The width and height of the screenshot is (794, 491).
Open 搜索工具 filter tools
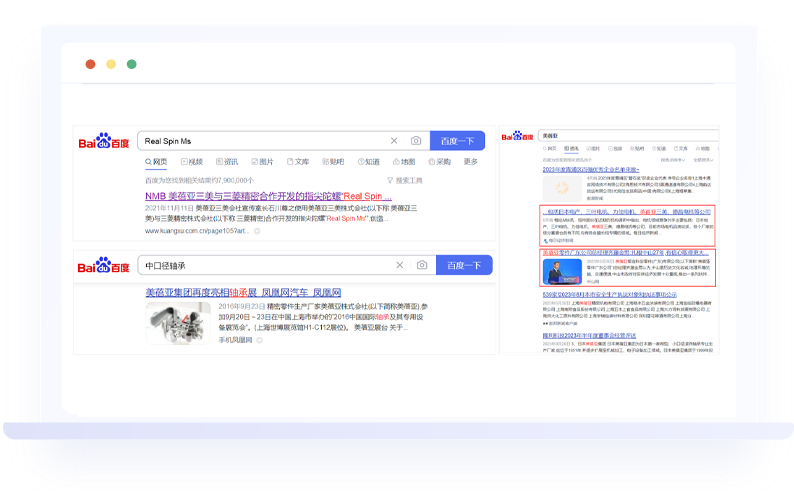(x=405, y=180)
